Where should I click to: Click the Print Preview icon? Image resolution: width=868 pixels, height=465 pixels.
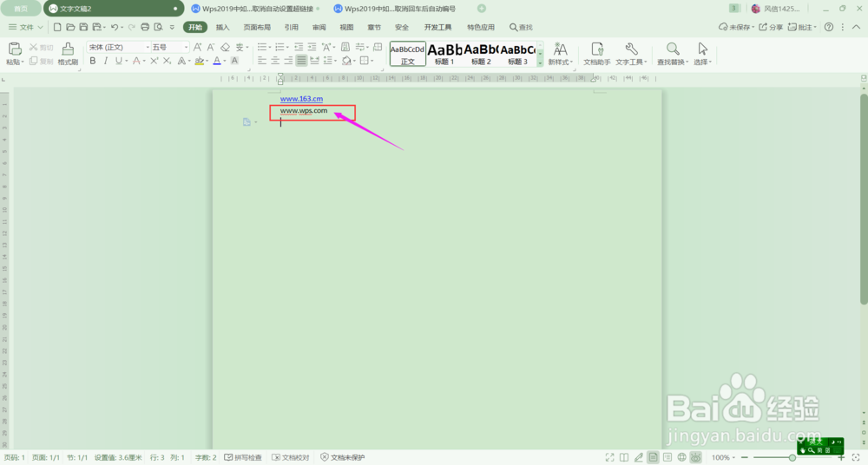click(x=158, y=27)
